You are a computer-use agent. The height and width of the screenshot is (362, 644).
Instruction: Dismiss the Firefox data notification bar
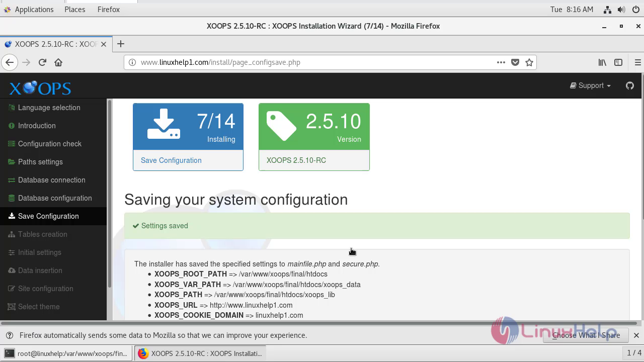pyautogui.click(x=636, y=335)
